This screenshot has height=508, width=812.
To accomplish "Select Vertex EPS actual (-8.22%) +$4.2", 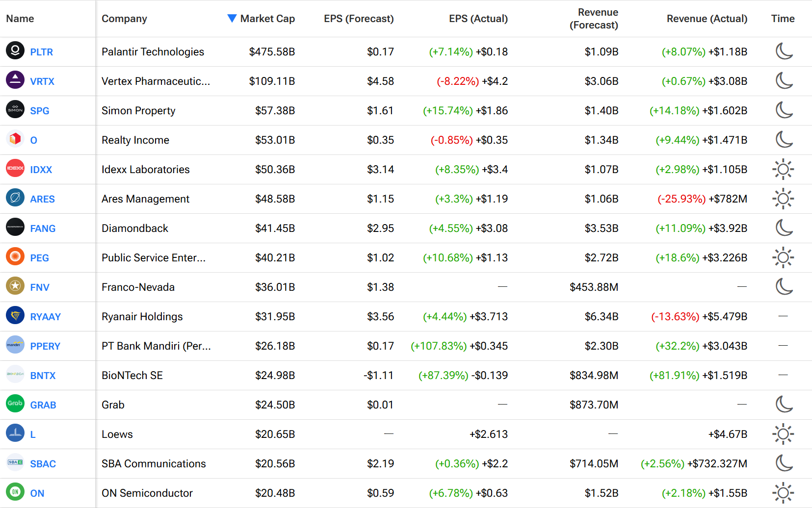I will point(472,81).
